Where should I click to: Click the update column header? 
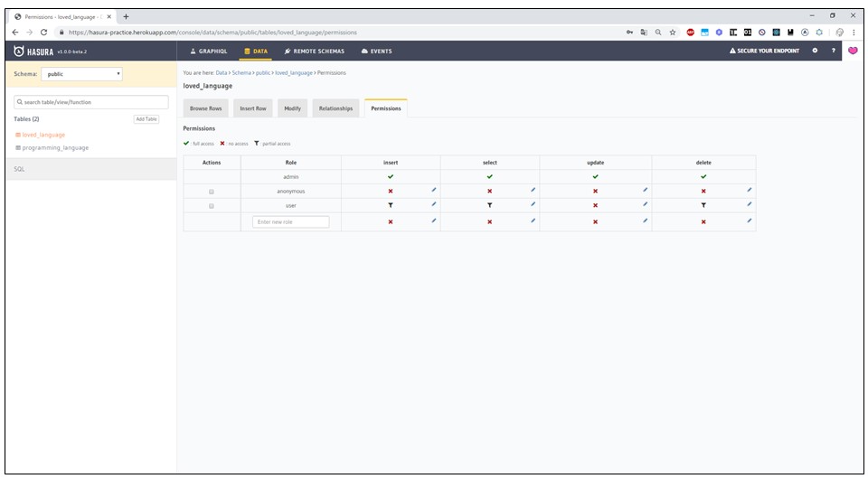596,163
